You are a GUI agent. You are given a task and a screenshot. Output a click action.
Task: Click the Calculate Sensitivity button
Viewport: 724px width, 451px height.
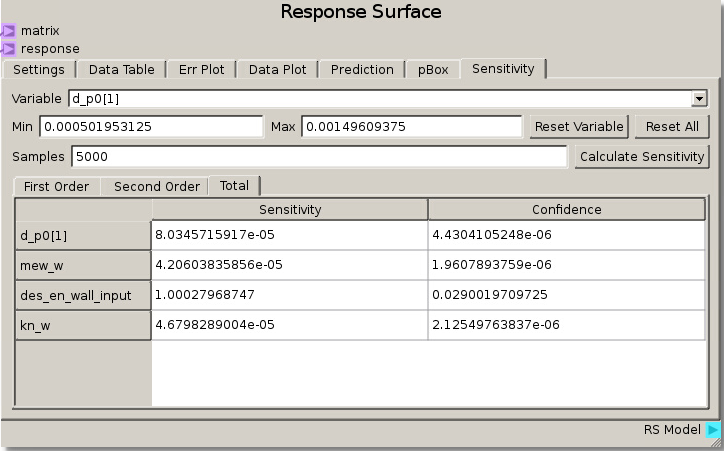pyautogui.click(x=643, y=157)
